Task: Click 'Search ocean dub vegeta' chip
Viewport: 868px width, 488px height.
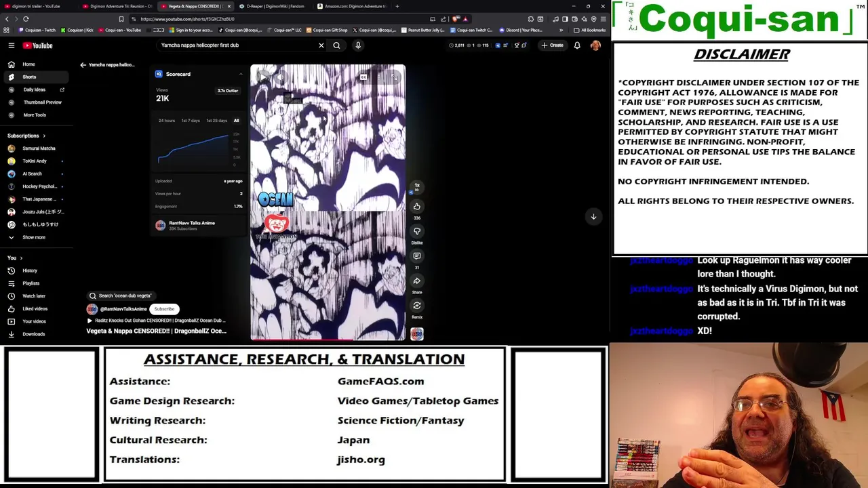Action: (x=120, y=296)
